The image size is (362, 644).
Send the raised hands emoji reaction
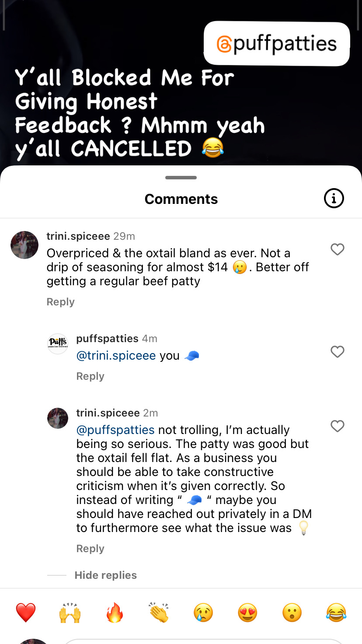pos(70,612)
